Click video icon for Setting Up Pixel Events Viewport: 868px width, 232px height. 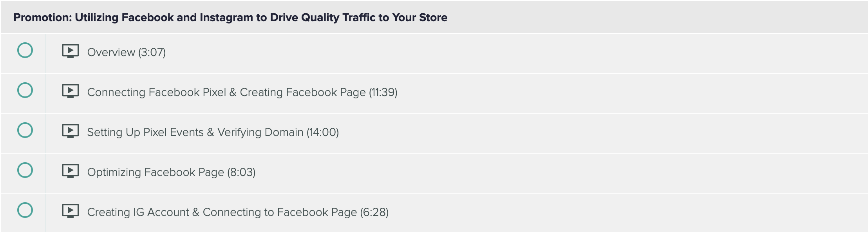71,131
